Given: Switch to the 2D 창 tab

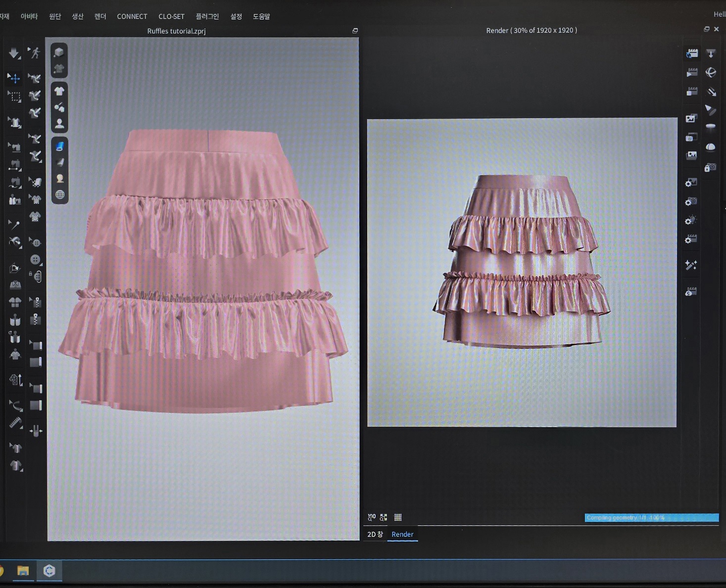Looking at the screenshot, I should pyautogui.click(x=375, y=534).
